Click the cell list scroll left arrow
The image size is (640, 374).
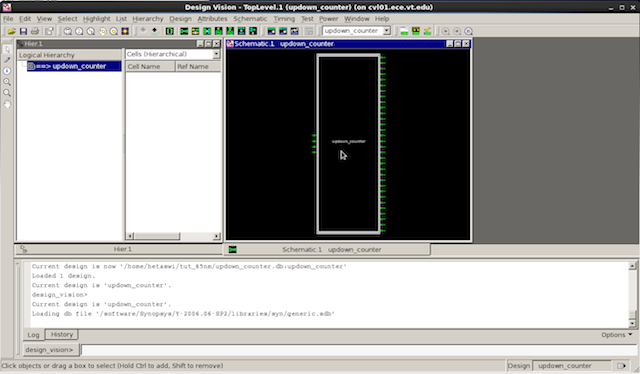coord(130,236)
